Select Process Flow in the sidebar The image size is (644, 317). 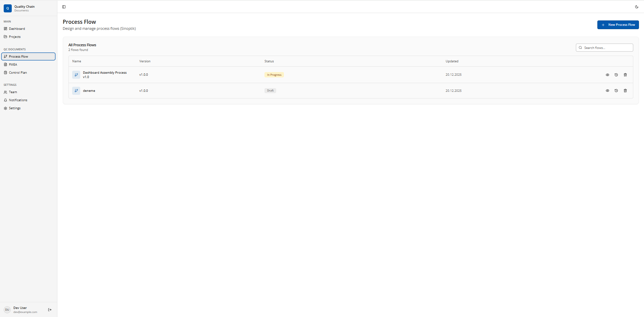(x=29, y=57)
